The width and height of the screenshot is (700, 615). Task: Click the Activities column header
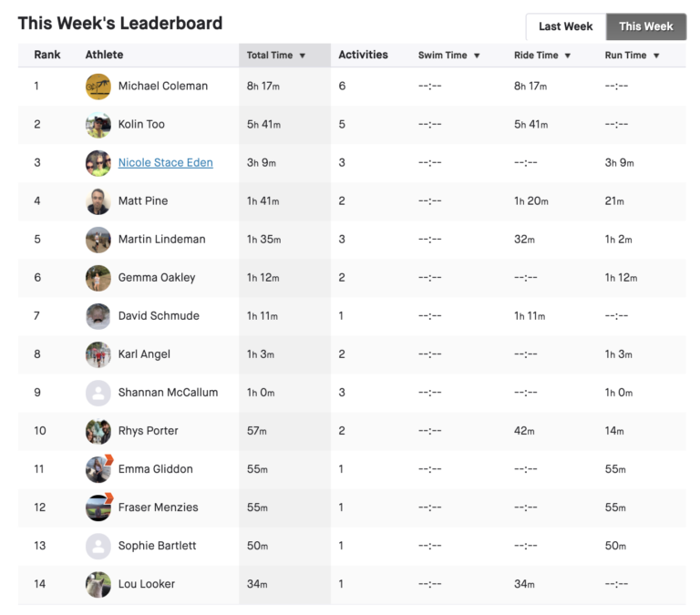(x=363, y=56)
